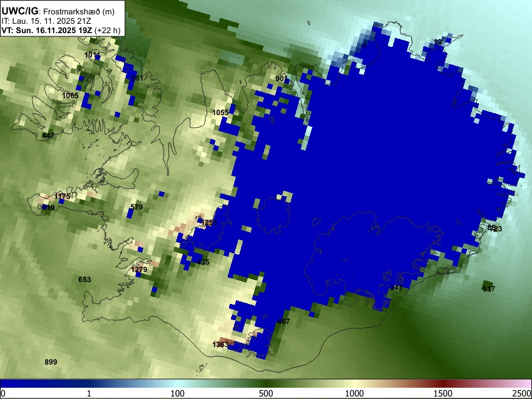Click the 579 value label

tap(136, 207)
